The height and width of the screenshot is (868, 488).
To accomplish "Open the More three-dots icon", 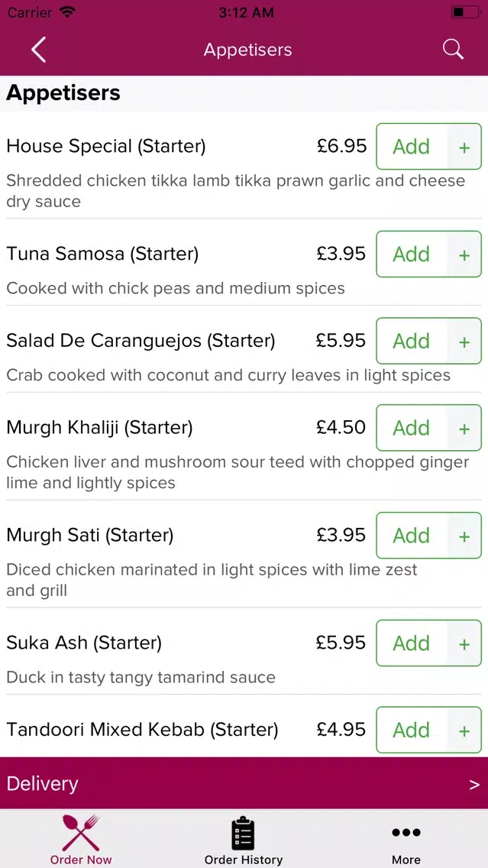I will point(406,832).
